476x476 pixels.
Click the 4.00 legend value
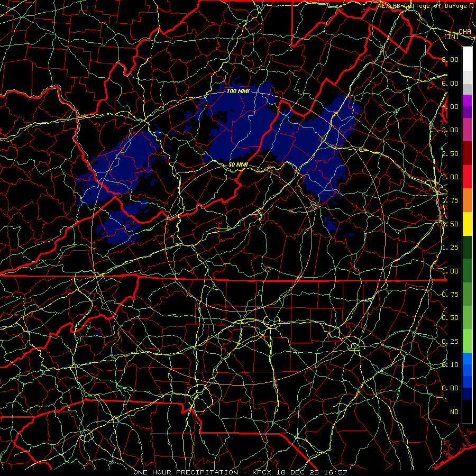[x=450, y=106]
